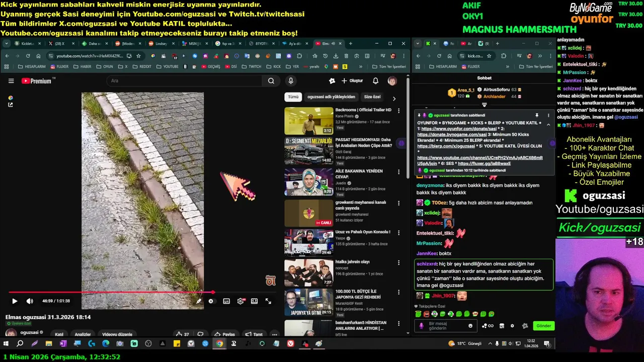Select the Tümü filter chip
Screen dimensions: 644x362
[x=293, y=97]
